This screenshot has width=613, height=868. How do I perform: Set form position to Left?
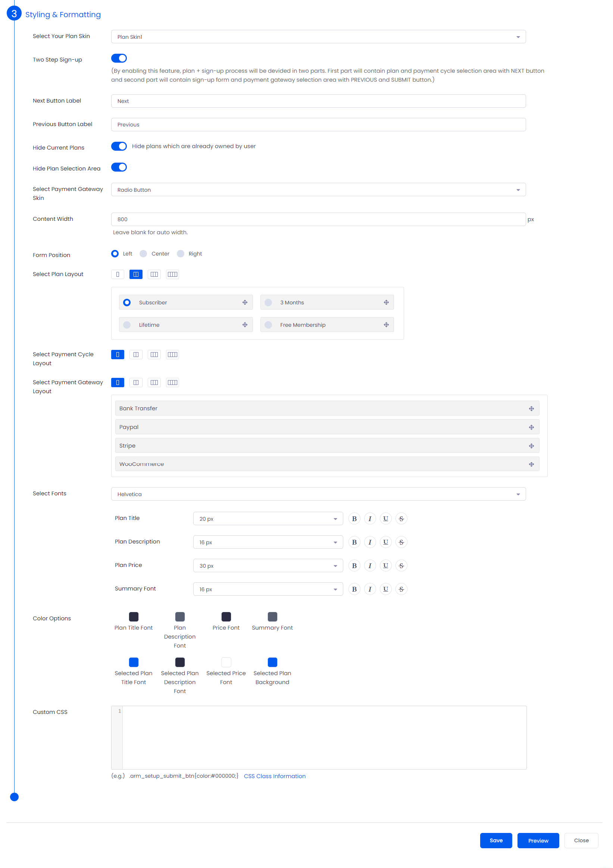coord(115,254)
